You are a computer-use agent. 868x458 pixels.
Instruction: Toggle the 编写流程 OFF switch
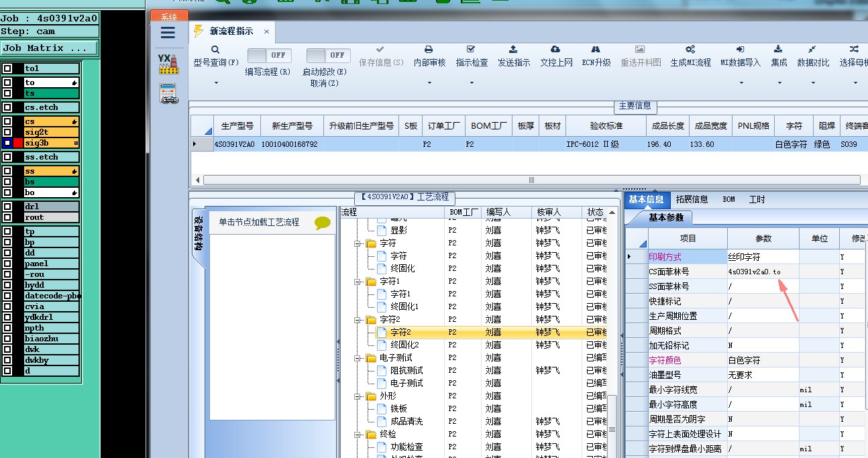coord(269,55)
